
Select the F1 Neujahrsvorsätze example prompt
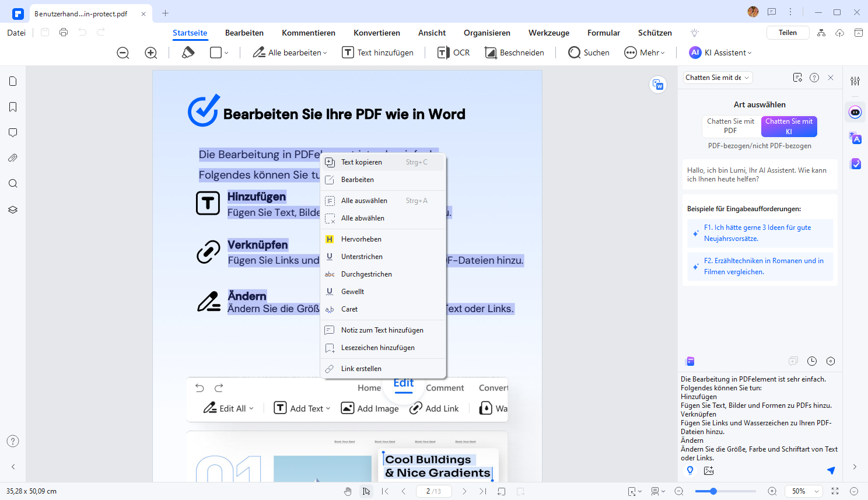pyautogui.click(x=760, y=233)
